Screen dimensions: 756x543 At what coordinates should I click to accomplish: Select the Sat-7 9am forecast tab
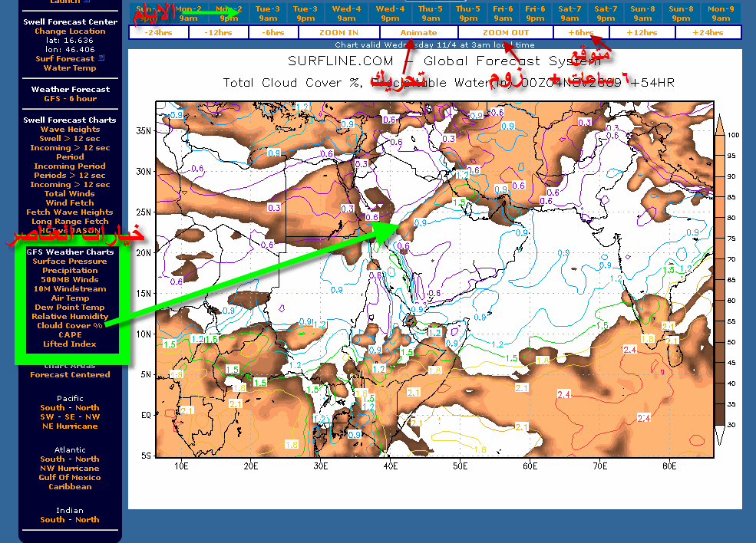[x=569, y=14]
